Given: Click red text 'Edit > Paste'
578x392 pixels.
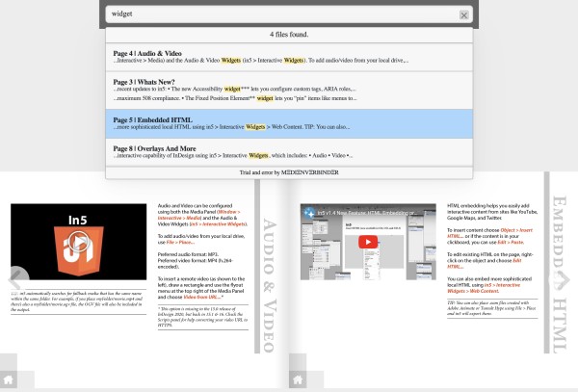Looking at the screenshot, I should (x=511, y=243).
